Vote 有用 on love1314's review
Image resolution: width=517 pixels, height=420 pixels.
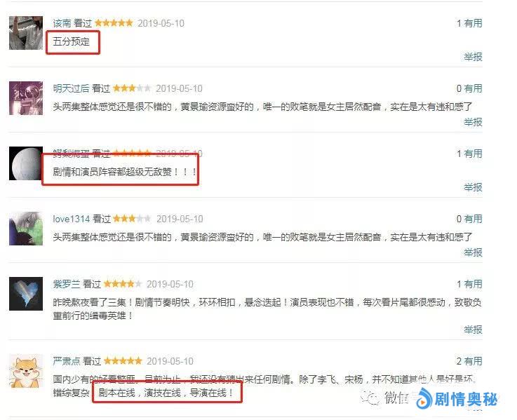(473, 219)
